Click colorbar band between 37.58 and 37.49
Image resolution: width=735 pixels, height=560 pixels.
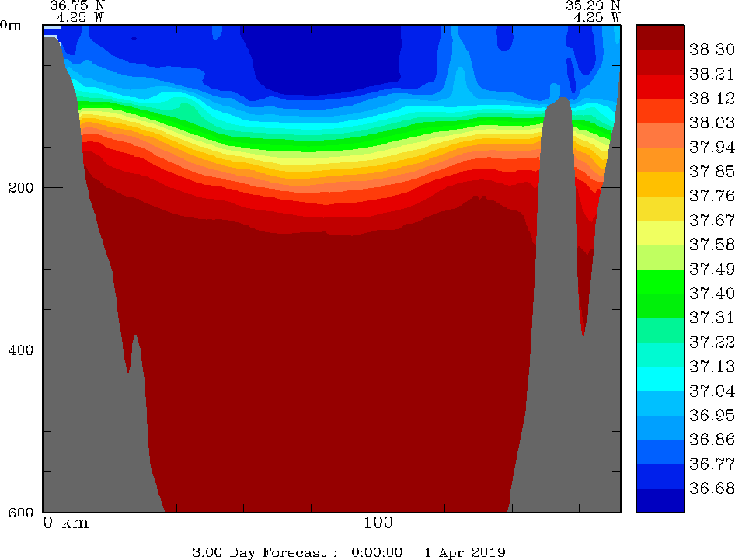[660, 257]
